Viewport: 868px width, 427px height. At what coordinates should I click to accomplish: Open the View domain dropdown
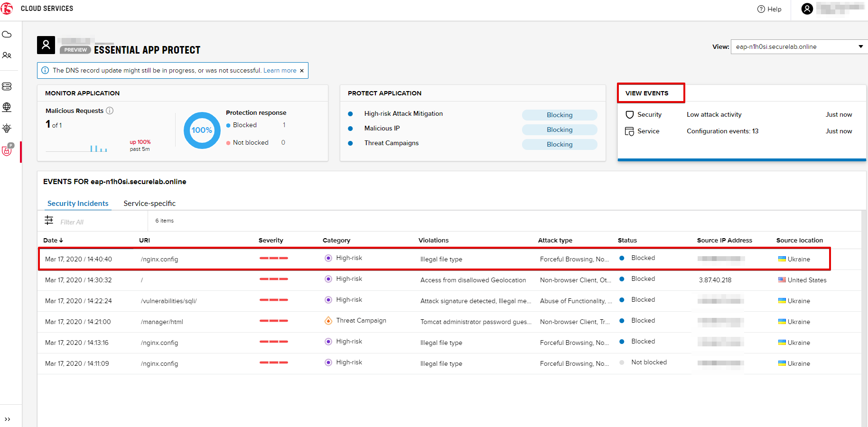point(799,46)
